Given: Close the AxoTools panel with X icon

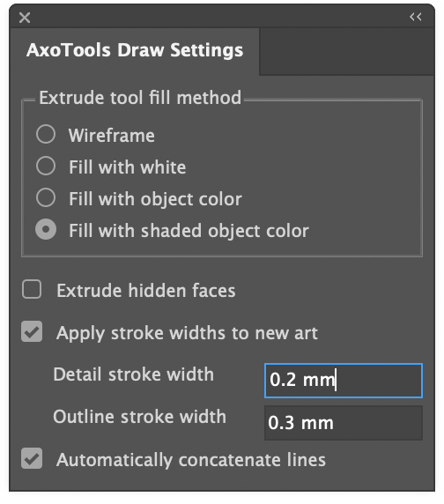Looking at the screenshot, I should click(25, 18).
